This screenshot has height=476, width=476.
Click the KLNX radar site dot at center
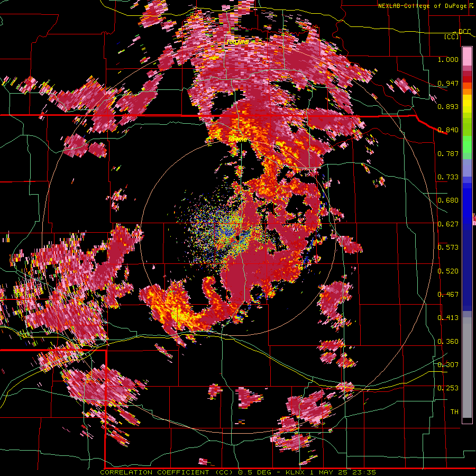237,239
